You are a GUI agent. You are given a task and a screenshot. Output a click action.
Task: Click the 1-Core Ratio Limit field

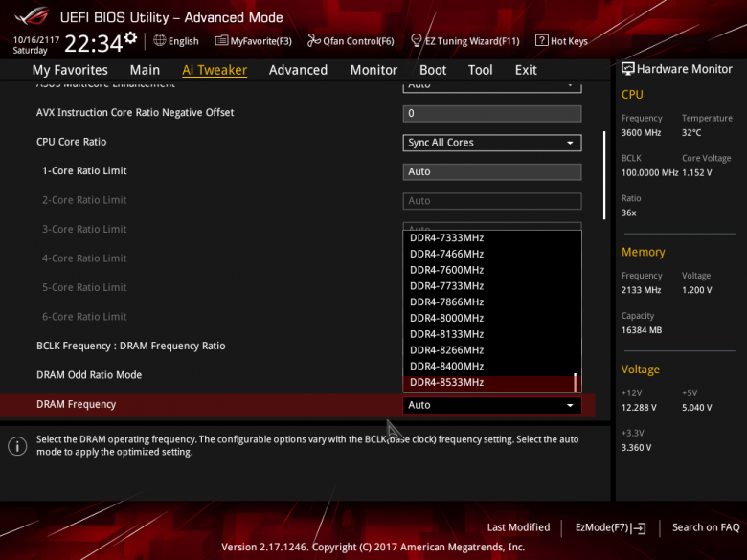click(492, 172)
